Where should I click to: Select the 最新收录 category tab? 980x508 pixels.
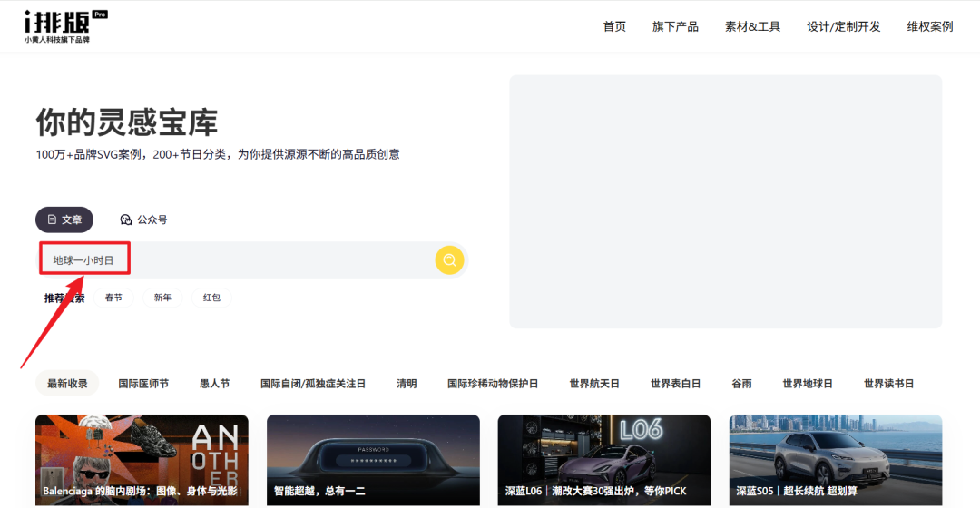point(67,383)
